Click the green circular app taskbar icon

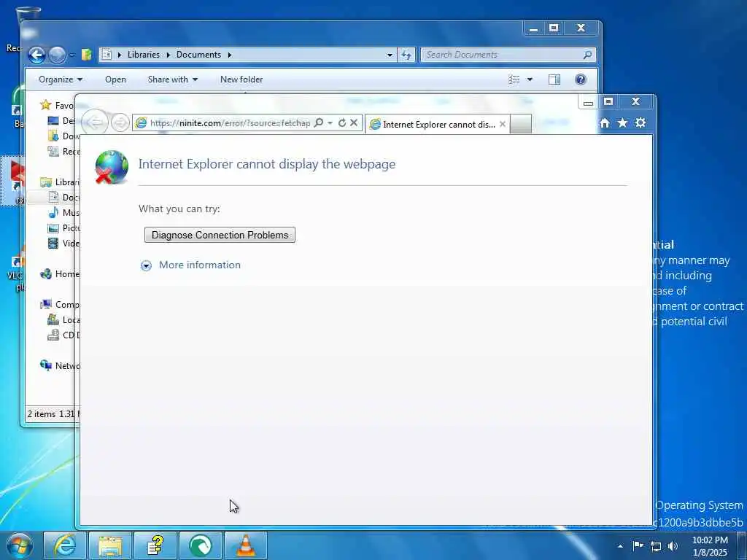pyautogui.click(x=201, y=545)
